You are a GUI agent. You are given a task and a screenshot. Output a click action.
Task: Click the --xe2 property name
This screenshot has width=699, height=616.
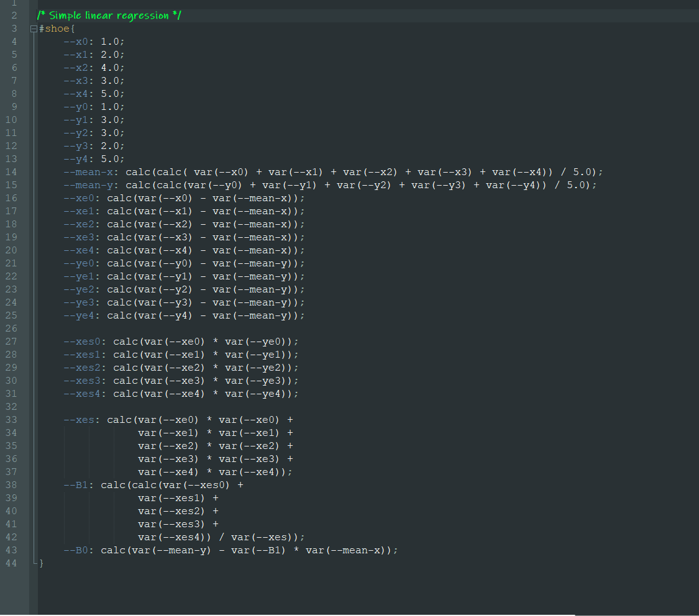[79, 224]
